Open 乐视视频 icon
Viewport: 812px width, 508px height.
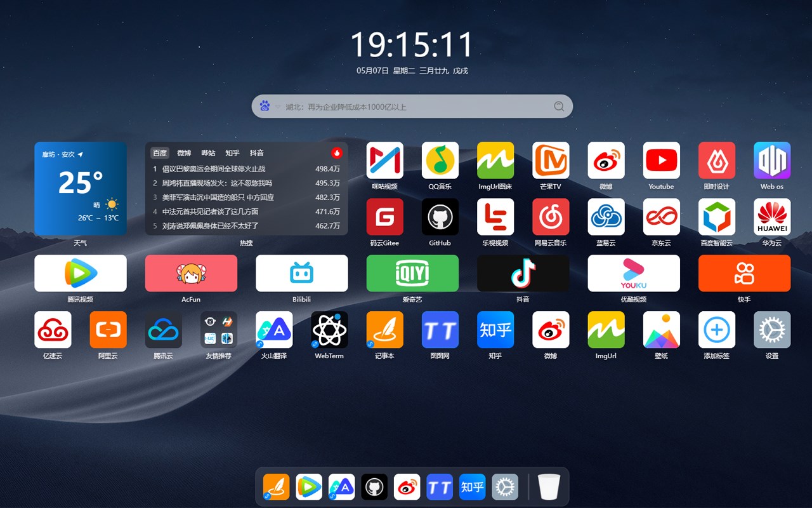coord(495,217)
